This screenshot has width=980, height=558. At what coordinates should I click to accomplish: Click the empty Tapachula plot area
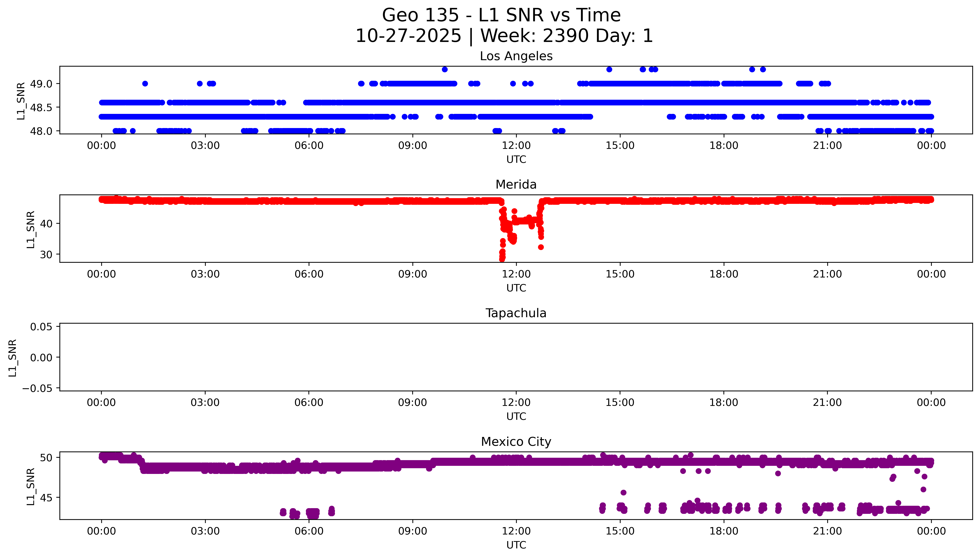pyautogui.click(x=516, y=357)
